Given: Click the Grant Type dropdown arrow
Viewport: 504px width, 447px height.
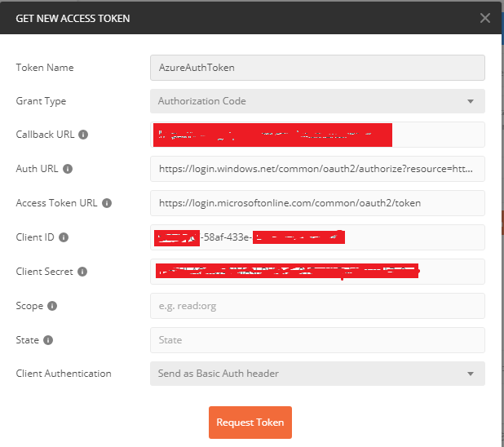Looking at the screenshot, I should point(471,101).
